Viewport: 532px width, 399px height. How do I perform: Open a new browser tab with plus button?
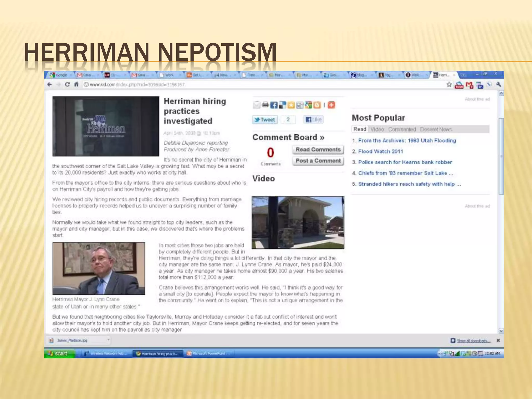[463, 75]
